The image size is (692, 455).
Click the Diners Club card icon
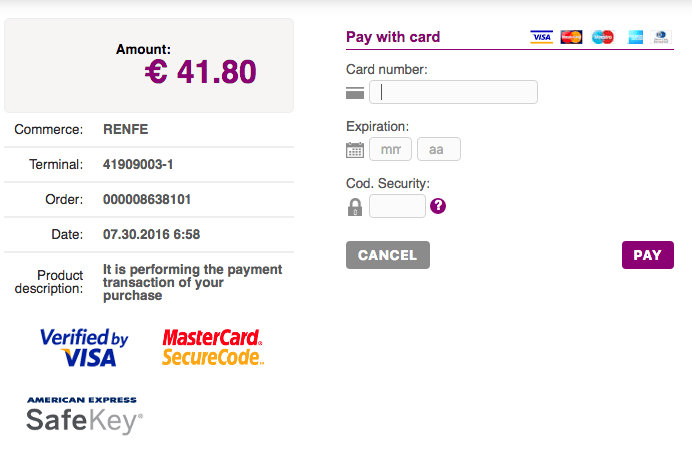coord(661,37)
